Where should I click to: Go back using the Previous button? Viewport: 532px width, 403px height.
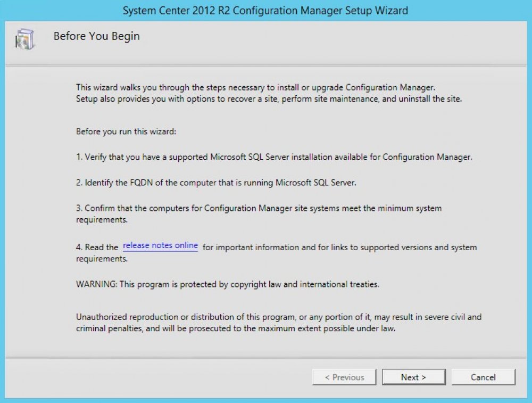click(344, 377)
